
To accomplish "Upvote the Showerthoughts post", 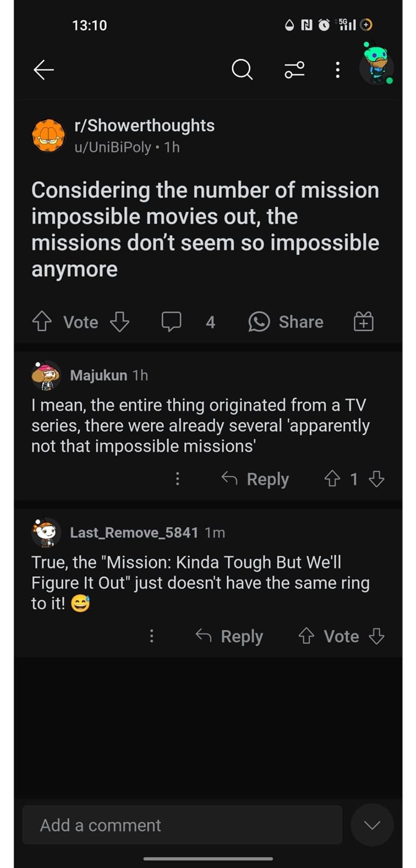I will point(42,322).
